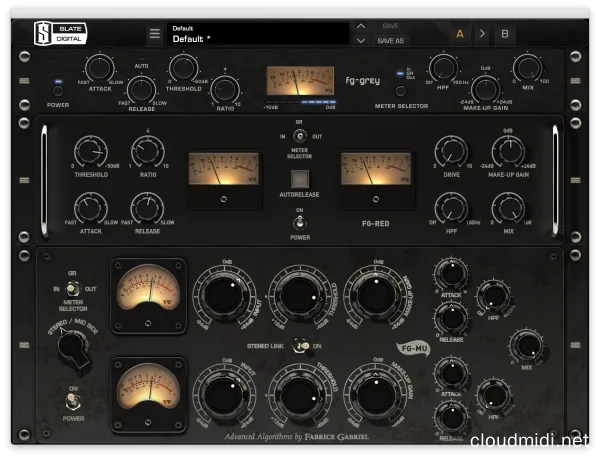Switch to setting B

tap(505, 34)
